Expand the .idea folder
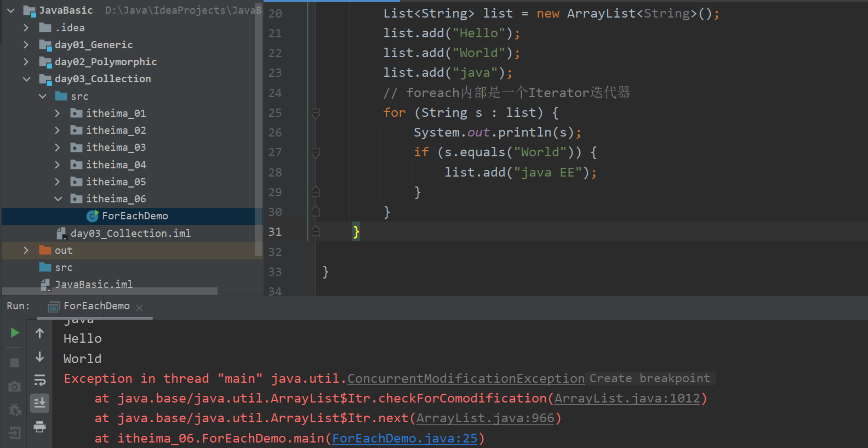This screenshot has height=448, width=868. 26,27
